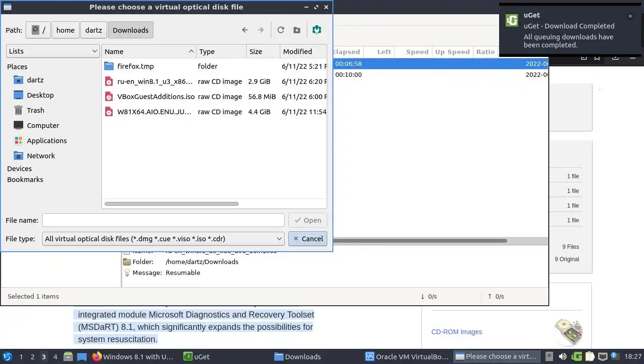644x364 pixels.
Task: Click the file list horizontal scrollbar
Action: click(x=171, y=204)
